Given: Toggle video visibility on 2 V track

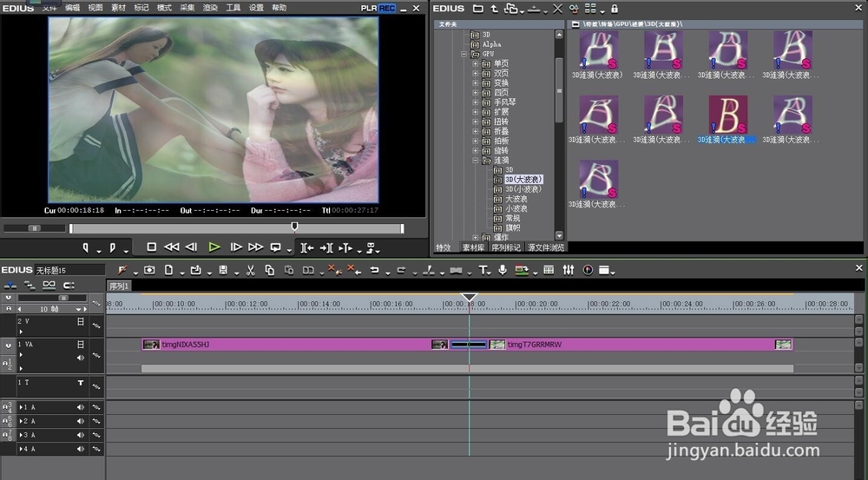Looking at the screenshot, I should coord(81,321).
